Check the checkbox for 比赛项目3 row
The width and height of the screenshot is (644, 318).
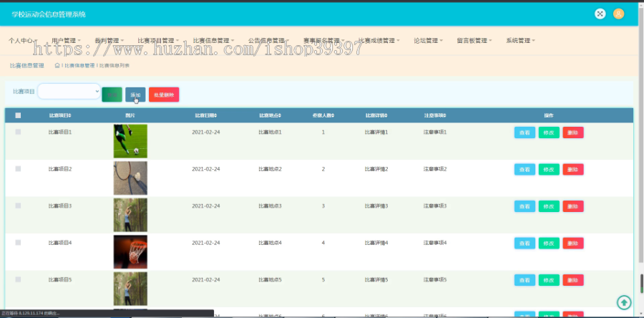point(18,206)
